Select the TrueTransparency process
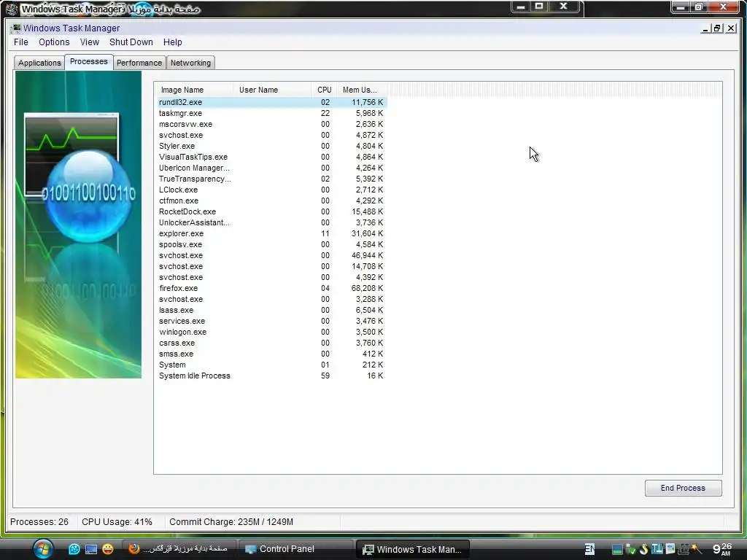 pyautogui.click(x=272, y=179)
